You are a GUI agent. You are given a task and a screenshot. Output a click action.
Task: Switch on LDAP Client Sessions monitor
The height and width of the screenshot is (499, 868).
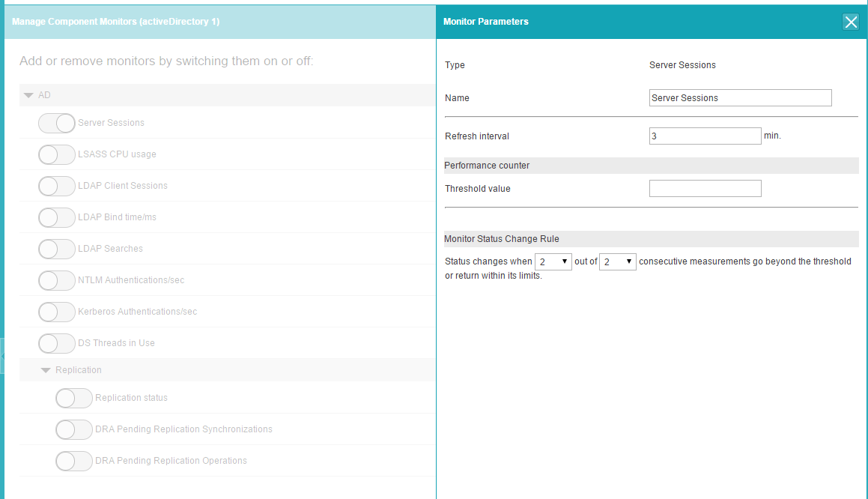(57, 186)
